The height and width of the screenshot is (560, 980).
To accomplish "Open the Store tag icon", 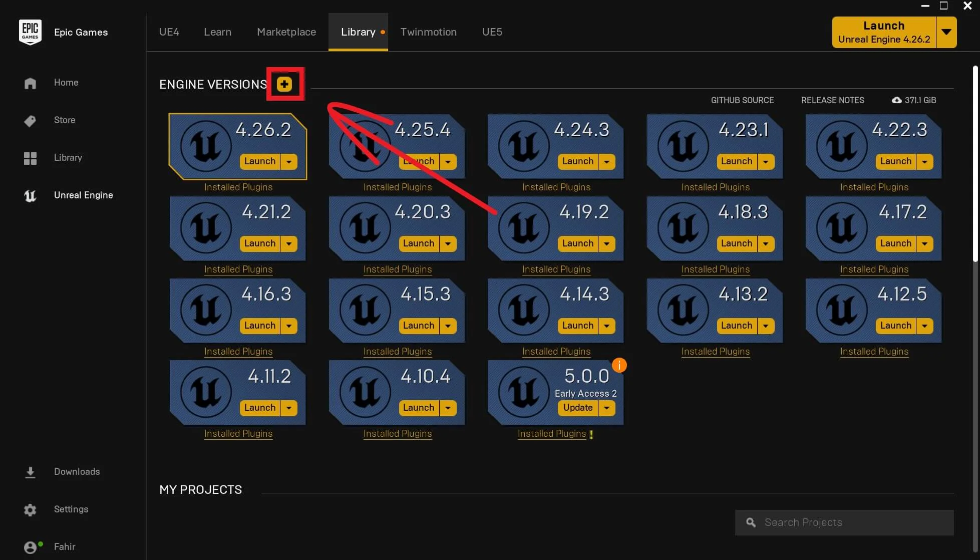I will 30,121.
